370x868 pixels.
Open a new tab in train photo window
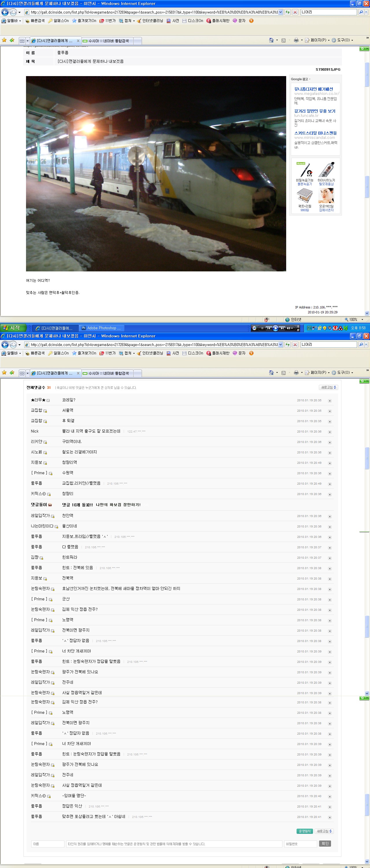138,41
